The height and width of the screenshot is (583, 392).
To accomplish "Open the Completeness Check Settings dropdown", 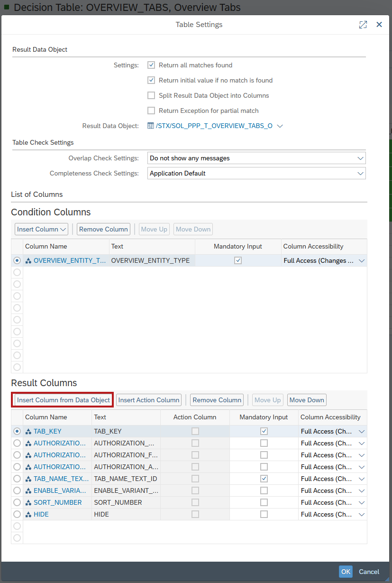I will [x=360, y=173].
